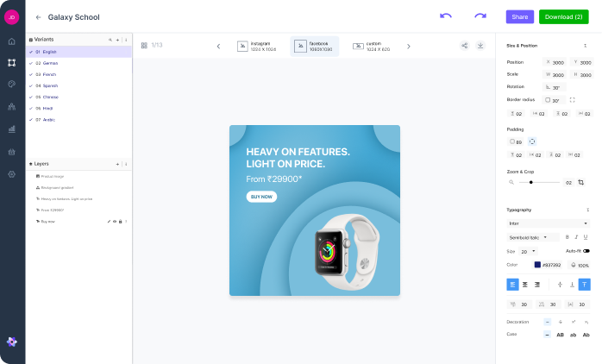
Task: Switch to Instagram 1024 x 1024 format
Action: point(257,47)
